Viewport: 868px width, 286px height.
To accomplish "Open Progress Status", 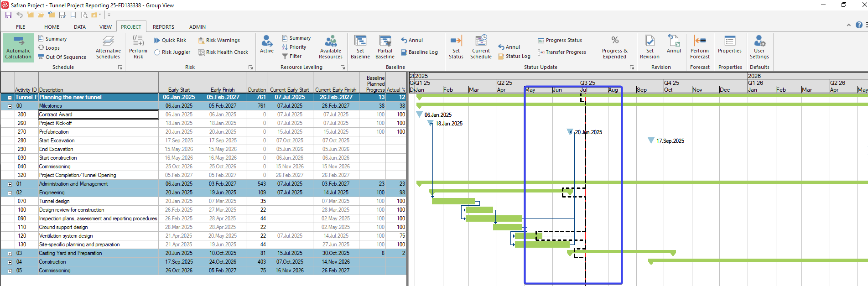I will (560, 40).
